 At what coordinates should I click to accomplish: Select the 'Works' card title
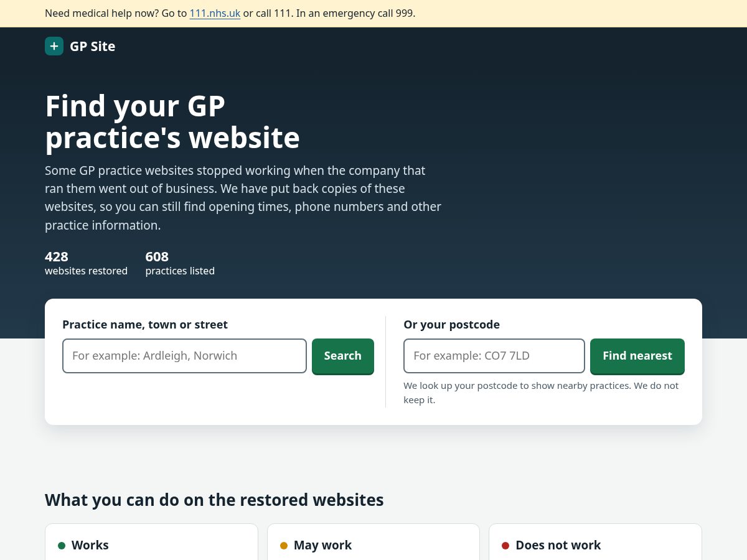point(90,545)
